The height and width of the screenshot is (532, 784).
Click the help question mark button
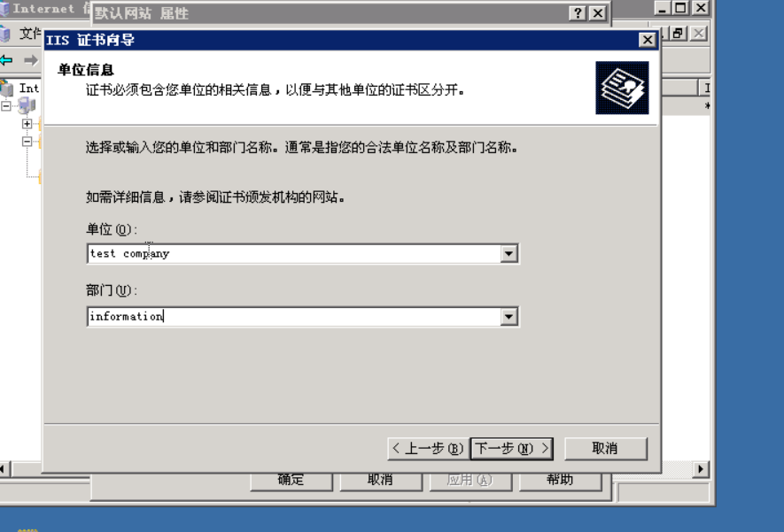coord(578,13)
